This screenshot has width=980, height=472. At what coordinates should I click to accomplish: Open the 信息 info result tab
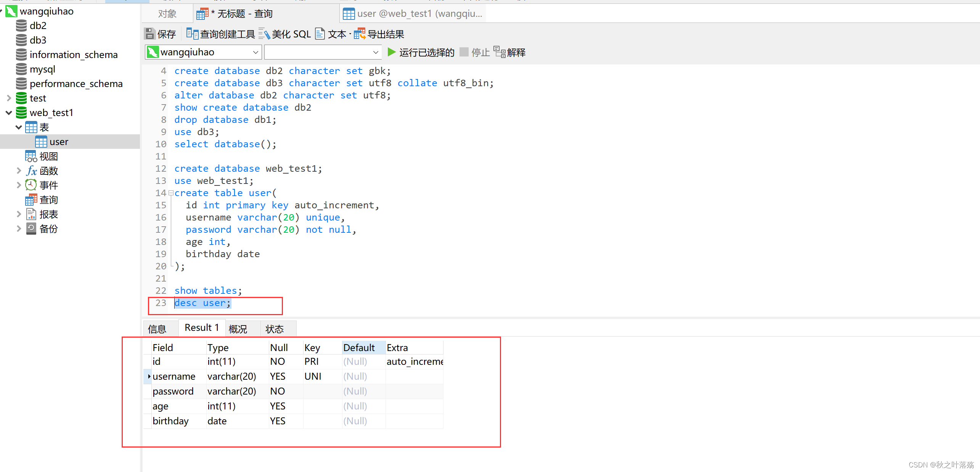pyautogui.click(x=161, y=329)
